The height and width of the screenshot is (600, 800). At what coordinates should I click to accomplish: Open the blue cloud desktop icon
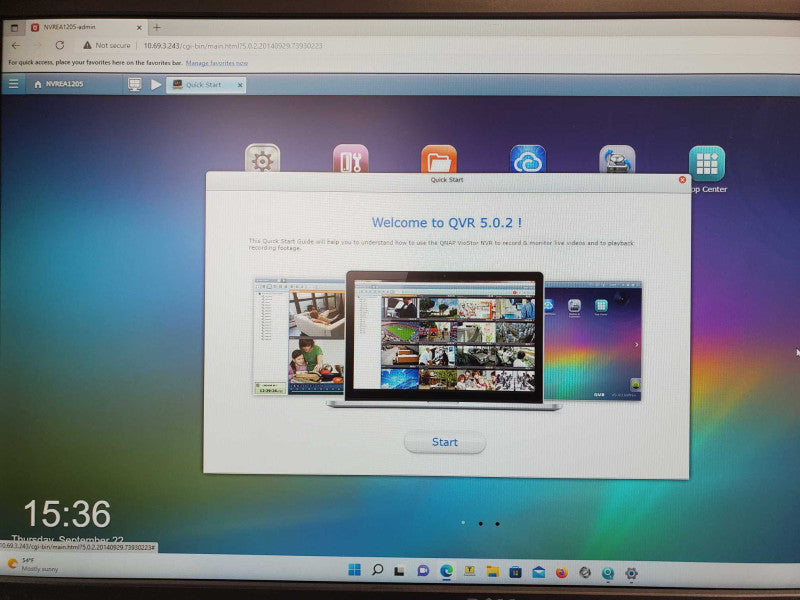[x=528, y=159]
